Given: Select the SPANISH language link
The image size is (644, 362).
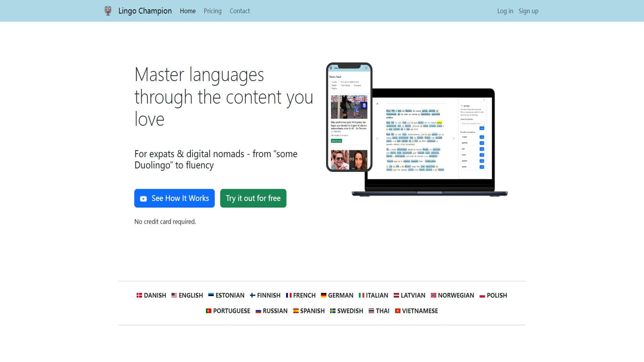Looking at the screenshot, I should click(309, 311).
